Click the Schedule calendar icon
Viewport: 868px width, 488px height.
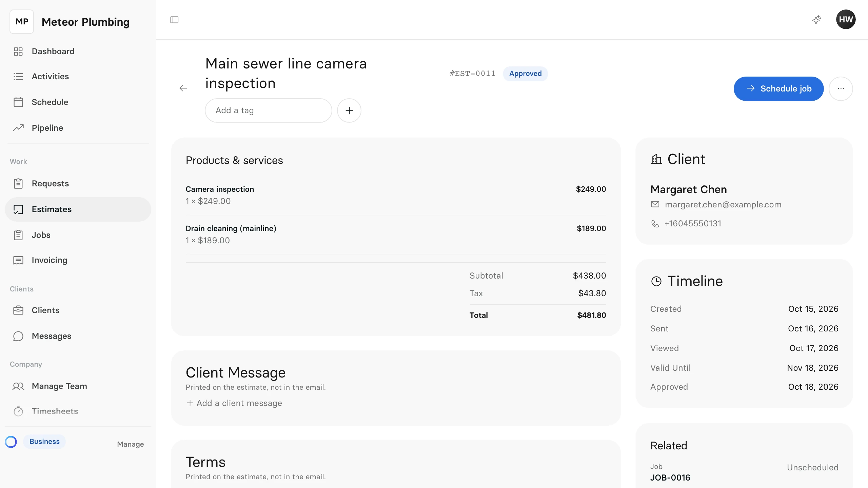pos(18,102)
